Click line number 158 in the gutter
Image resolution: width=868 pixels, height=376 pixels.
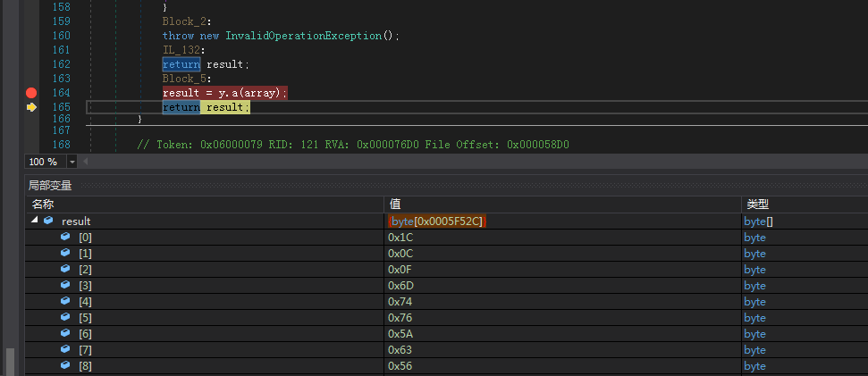60,7
